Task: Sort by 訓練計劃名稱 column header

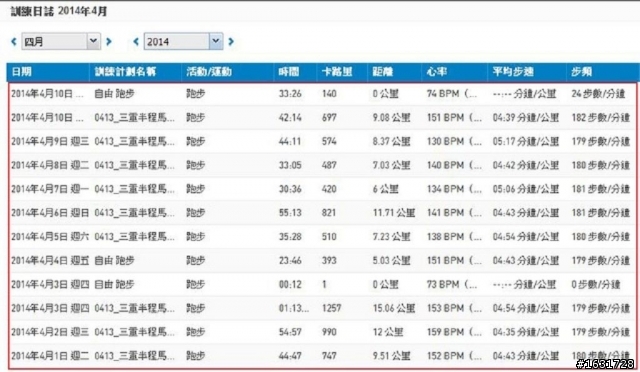Action: coord(125,72)
